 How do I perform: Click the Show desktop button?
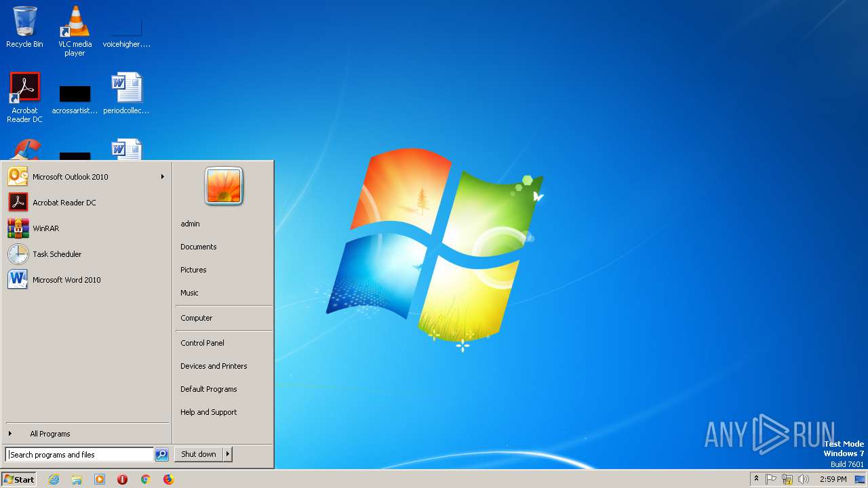coord(860,479)
